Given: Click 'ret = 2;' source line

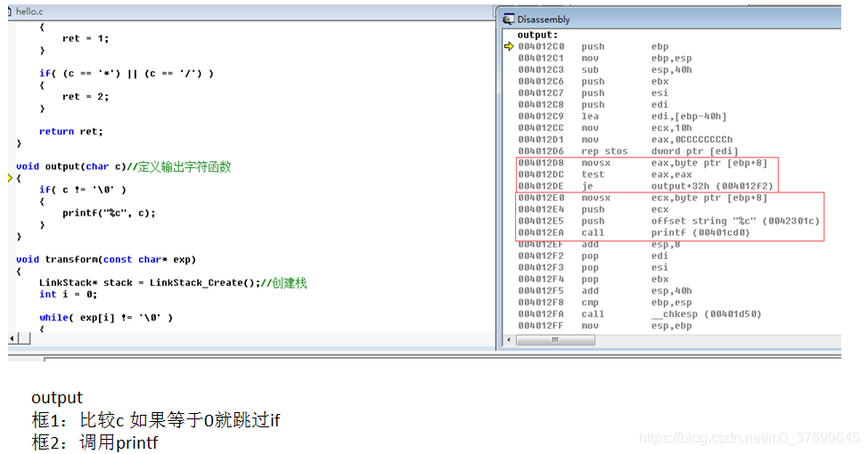Looking at the screenshot, I should (x=86, y=96).
